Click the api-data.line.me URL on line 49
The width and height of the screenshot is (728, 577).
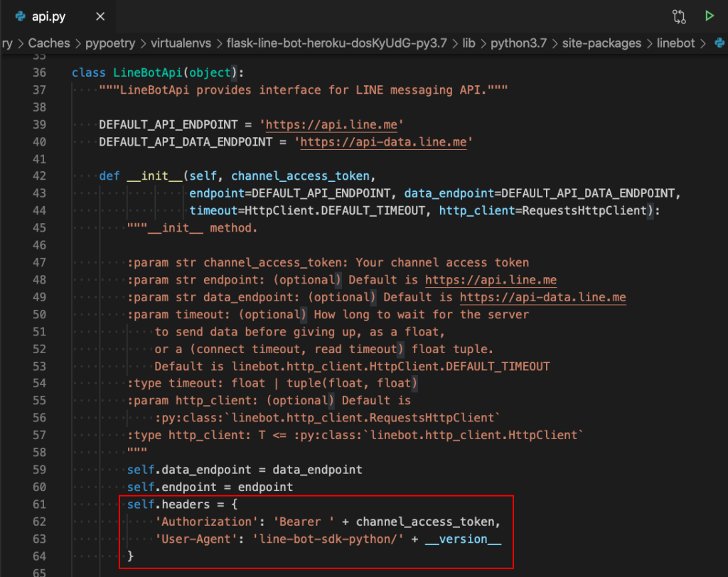(x=542, y=297)
